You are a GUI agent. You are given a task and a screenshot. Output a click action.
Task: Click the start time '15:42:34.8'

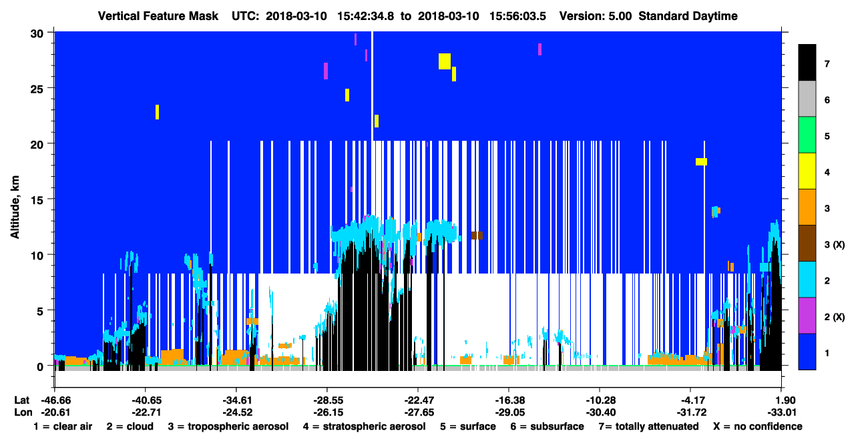coord(366,16)
